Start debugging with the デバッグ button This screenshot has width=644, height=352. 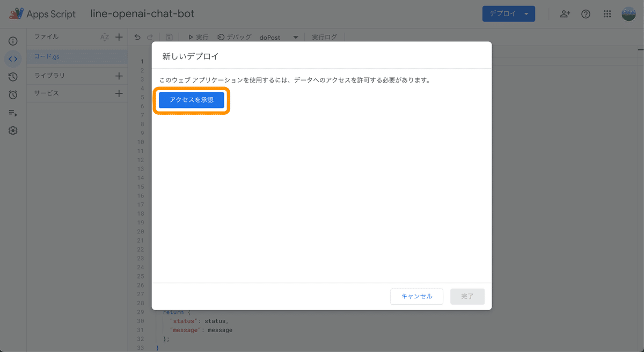click(235, 37)
